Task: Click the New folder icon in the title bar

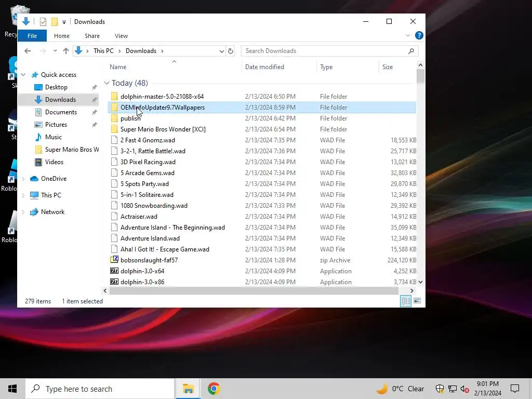Action: 54,22
